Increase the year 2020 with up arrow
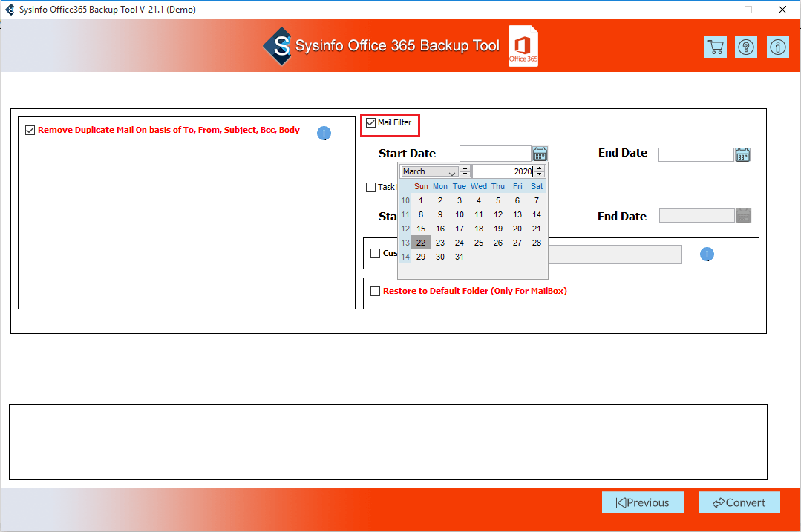 tap(540, 168)
